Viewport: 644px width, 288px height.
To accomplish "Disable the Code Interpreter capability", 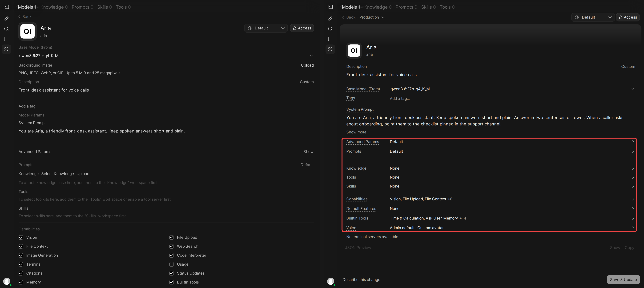I will tap(172, 255).
